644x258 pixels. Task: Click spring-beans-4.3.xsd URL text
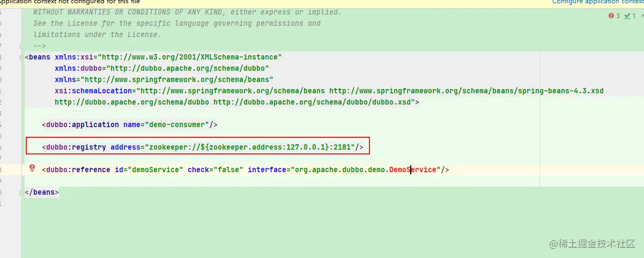(x=467, y=91)
